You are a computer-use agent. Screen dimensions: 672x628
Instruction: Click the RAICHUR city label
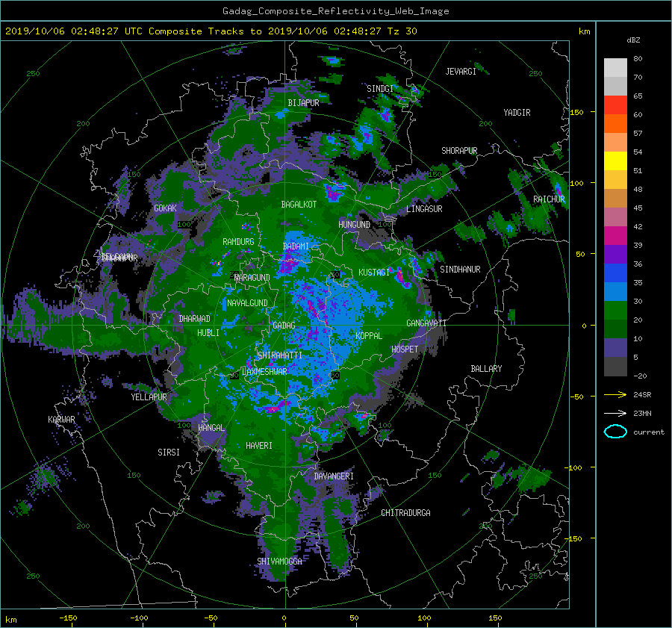(549, 199)
